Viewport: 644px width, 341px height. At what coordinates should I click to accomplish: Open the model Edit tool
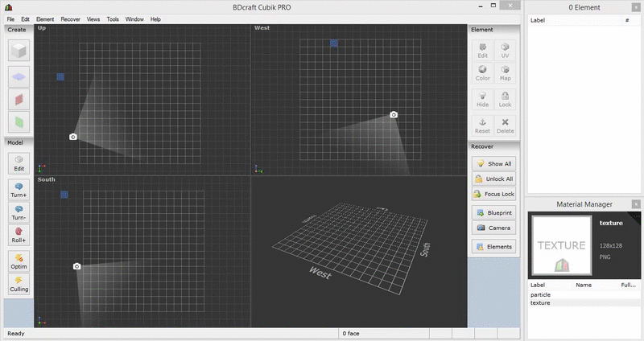(x=19, y=163)
